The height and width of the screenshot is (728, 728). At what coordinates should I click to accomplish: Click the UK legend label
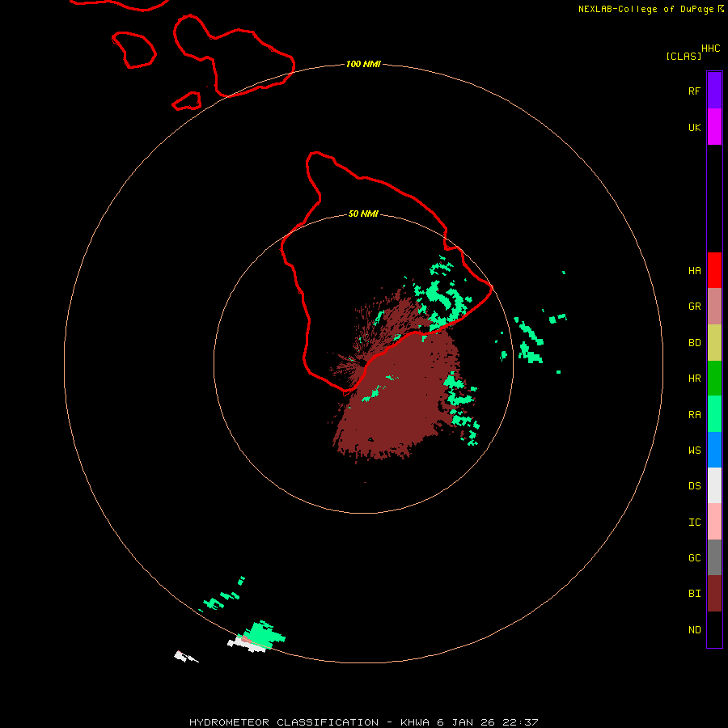694,127
